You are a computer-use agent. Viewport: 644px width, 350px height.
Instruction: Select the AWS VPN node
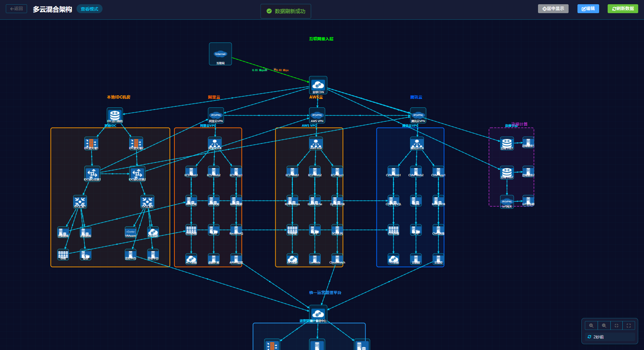(x=317, y=116)
